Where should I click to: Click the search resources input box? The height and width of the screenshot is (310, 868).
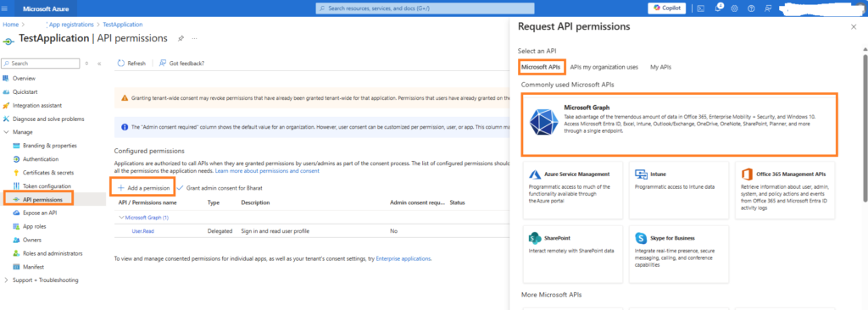point(426,8)
